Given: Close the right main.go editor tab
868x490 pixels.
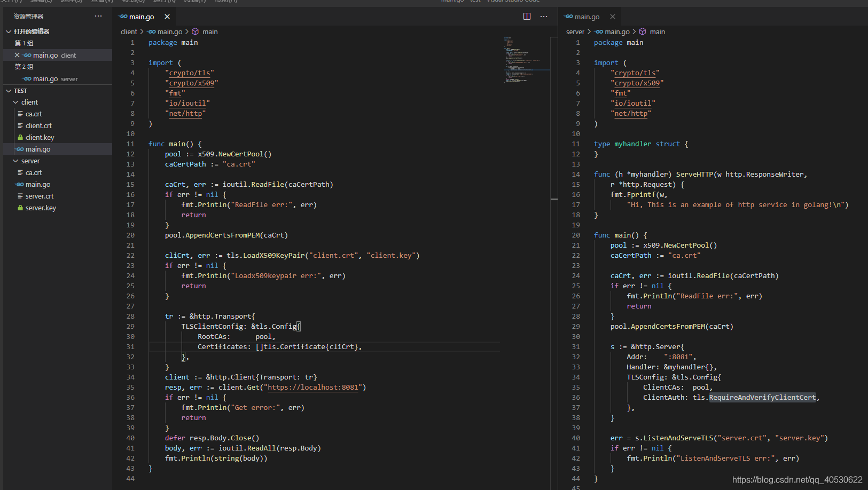Looking at the screenshot, I should pyautogui.click(x=613, y=17).
